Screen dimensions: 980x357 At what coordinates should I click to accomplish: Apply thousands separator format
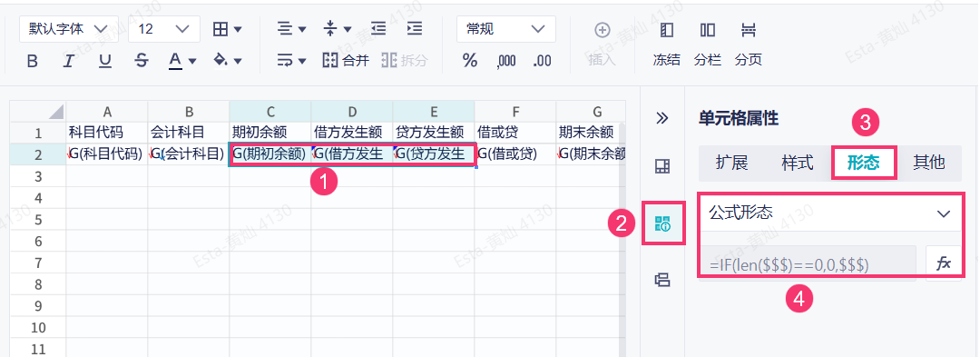[506, 61]
